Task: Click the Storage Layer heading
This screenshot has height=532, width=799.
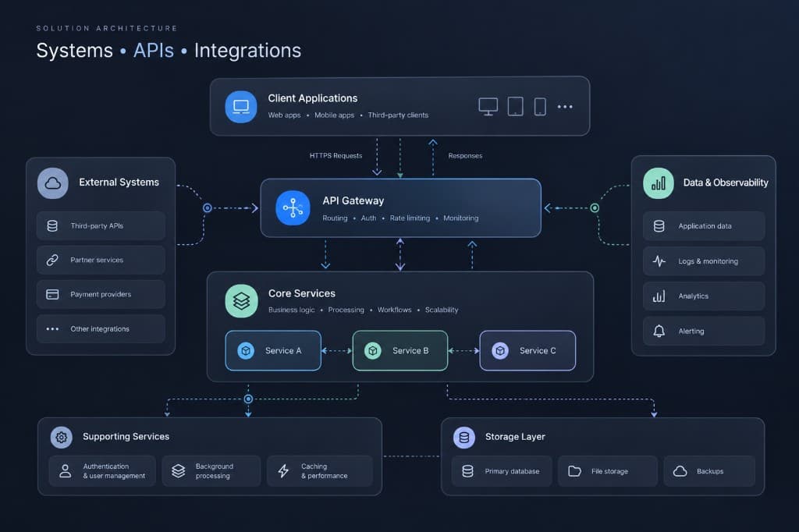Action: (515, 437)
